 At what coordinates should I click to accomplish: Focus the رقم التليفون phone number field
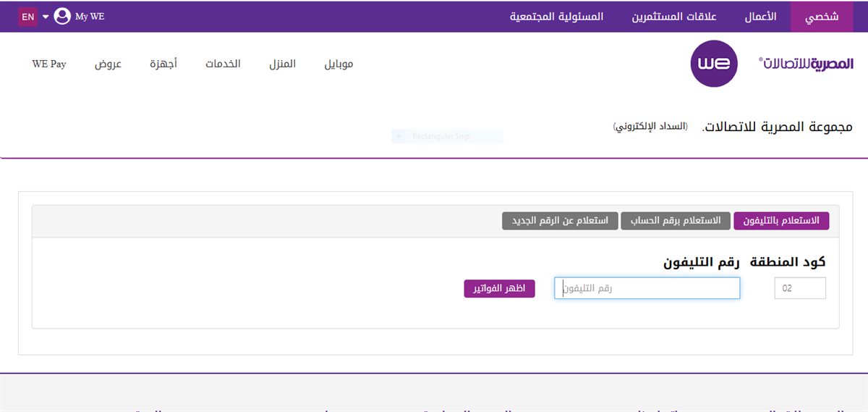pyautogui.click(x=647, y=288)
